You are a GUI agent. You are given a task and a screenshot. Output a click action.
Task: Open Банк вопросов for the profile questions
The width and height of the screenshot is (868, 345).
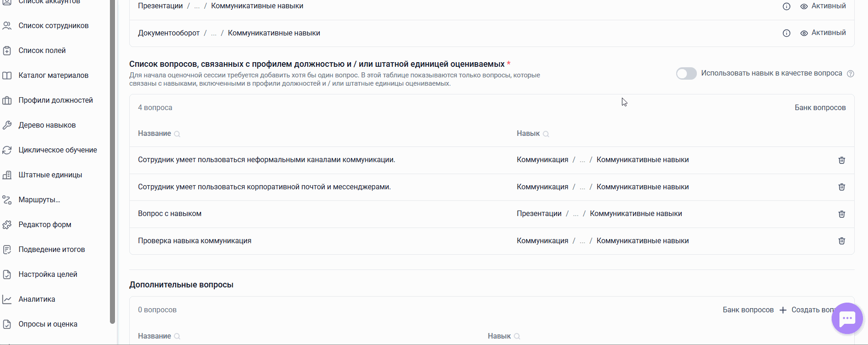point(820,108)
